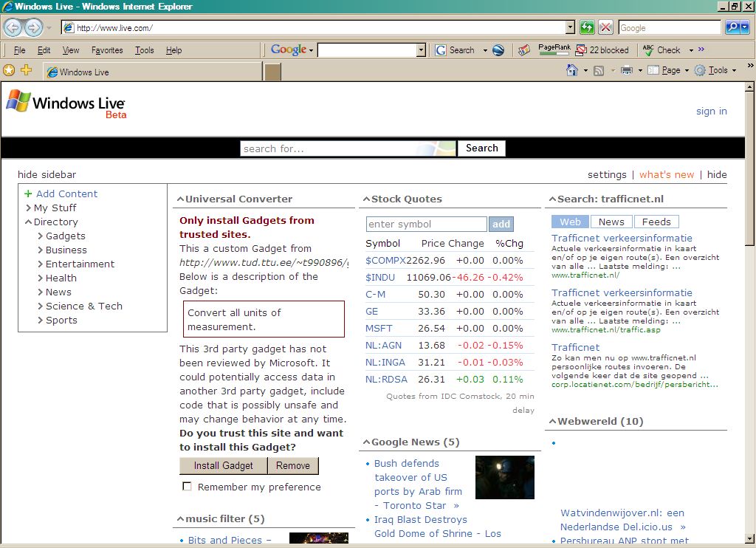
Task: Click the Google News story thumbnail image
Action: (505, 477)
